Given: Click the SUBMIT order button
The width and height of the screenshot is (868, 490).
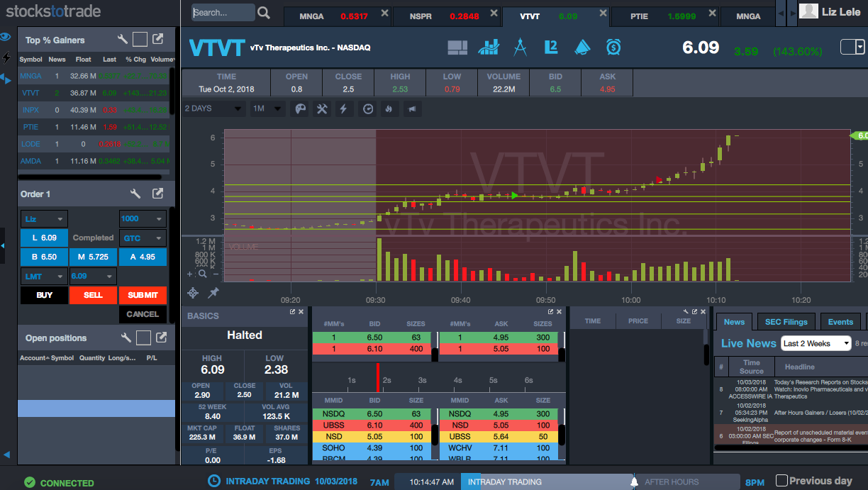Looking at the screenshot, I should tap(143, 295).
